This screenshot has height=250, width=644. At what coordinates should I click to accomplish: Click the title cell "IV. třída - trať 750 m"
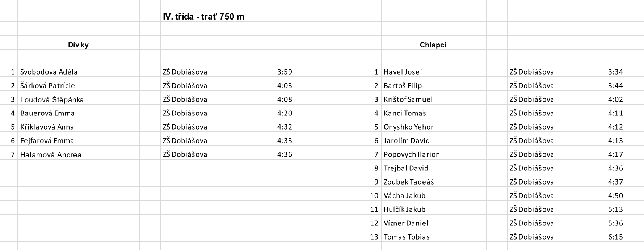point(203,17)
